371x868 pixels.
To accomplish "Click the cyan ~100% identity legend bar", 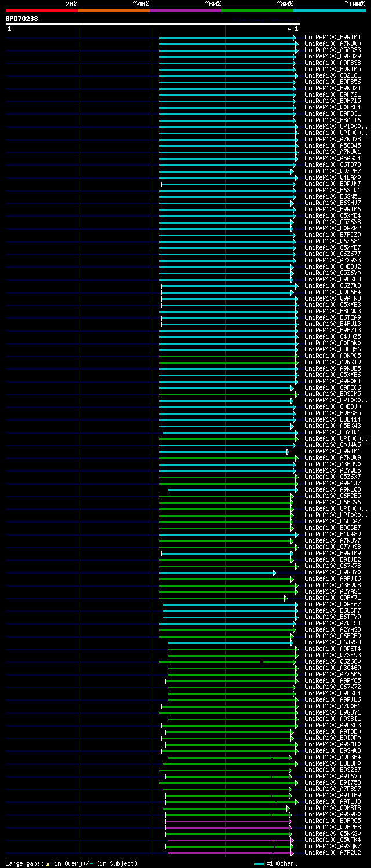I will (x=329, y=10).
